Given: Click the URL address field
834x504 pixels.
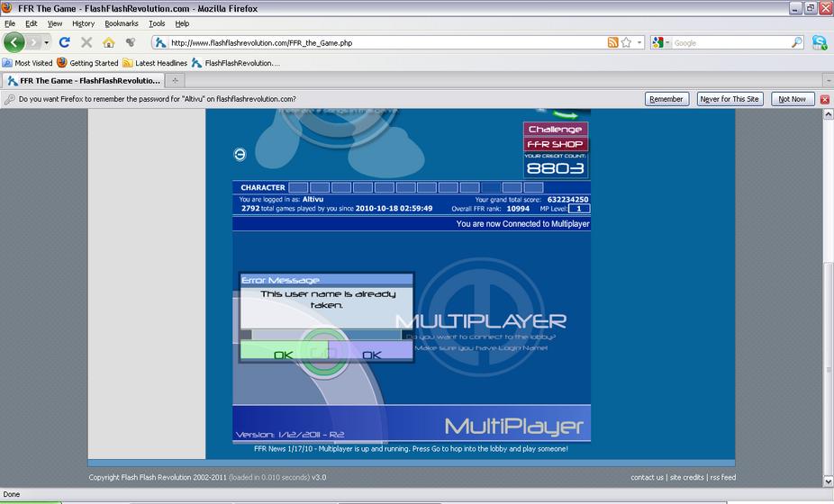Looking at the screenshot, I should (x=388, y=43).
